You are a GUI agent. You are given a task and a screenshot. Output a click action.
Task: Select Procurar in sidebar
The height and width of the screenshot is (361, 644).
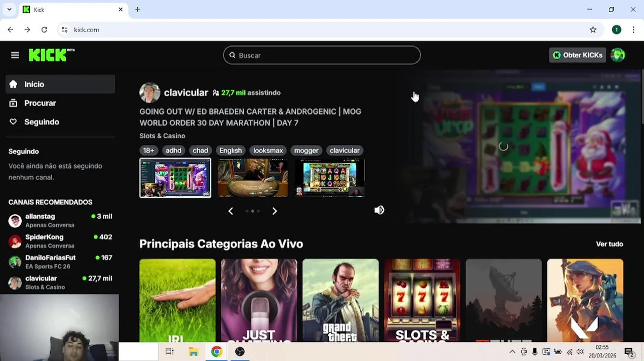60,103
